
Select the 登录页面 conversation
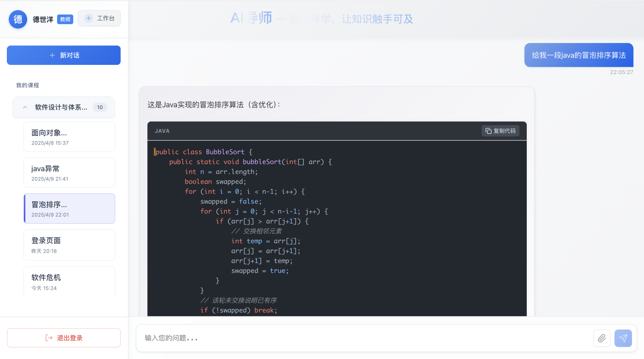[69, 245]
